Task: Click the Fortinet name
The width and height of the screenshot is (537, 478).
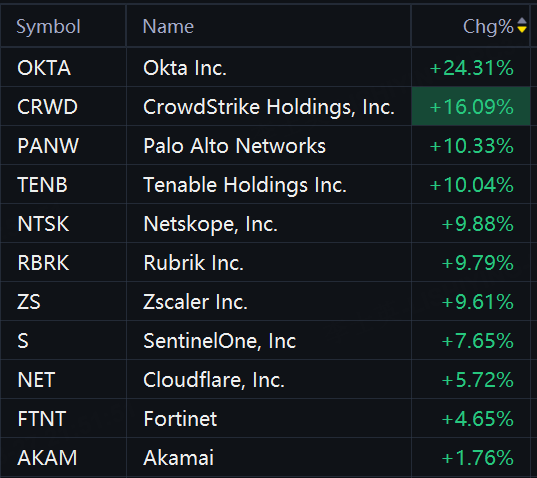Action: coord(180,419)
